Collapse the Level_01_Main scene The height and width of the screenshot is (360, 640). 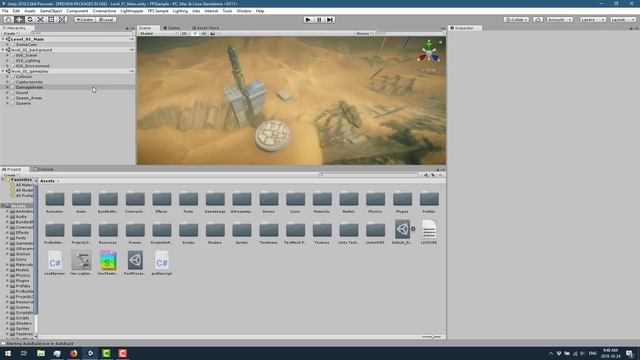coord(3,39)
